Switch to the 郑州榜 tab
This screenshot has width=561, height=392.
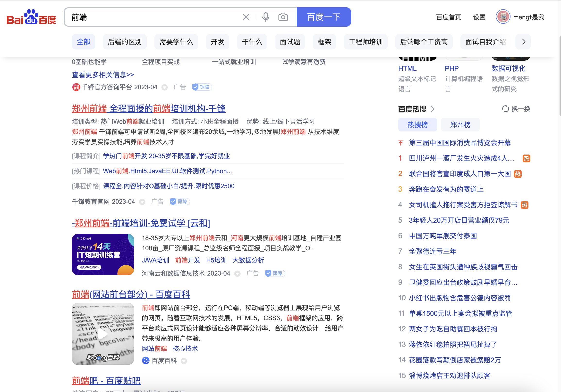460,125
